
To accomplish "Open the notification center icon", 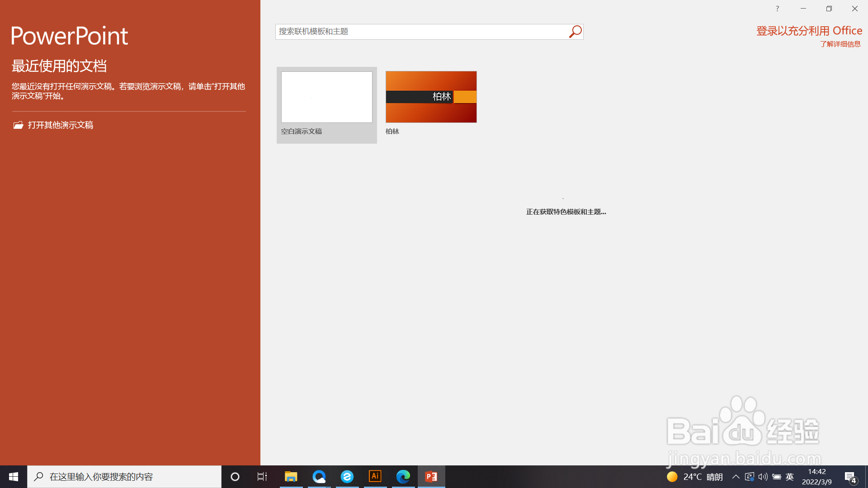I will point(850,477).
